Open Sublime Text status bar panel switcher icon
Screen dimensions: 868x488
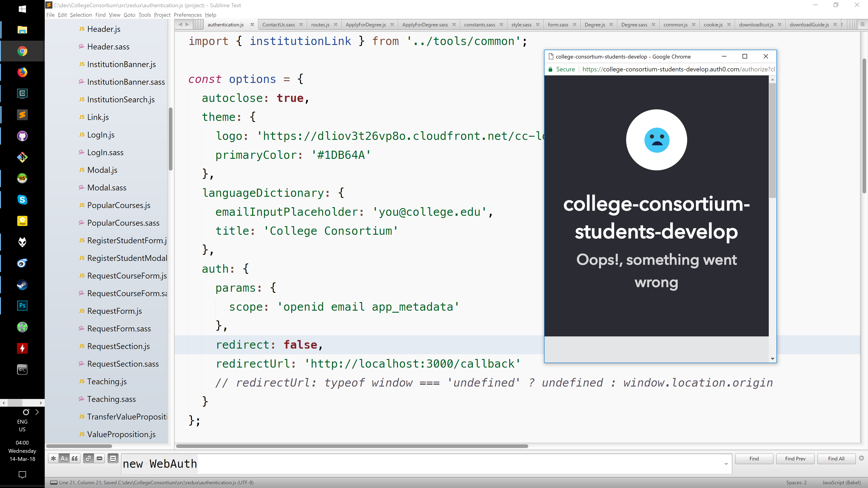[x=54, y=483]
